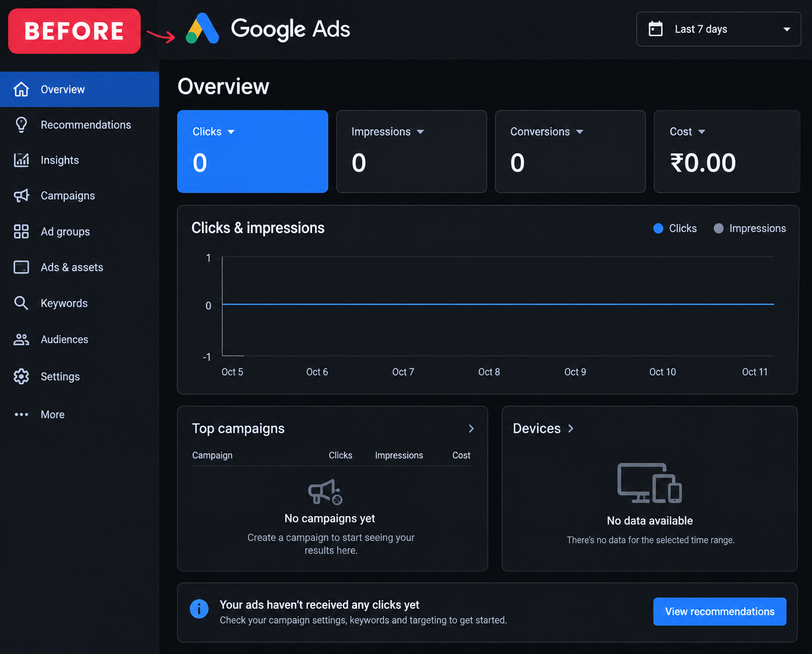
Task: Click the Oct 8 label on chart axis
Action: 489,372
